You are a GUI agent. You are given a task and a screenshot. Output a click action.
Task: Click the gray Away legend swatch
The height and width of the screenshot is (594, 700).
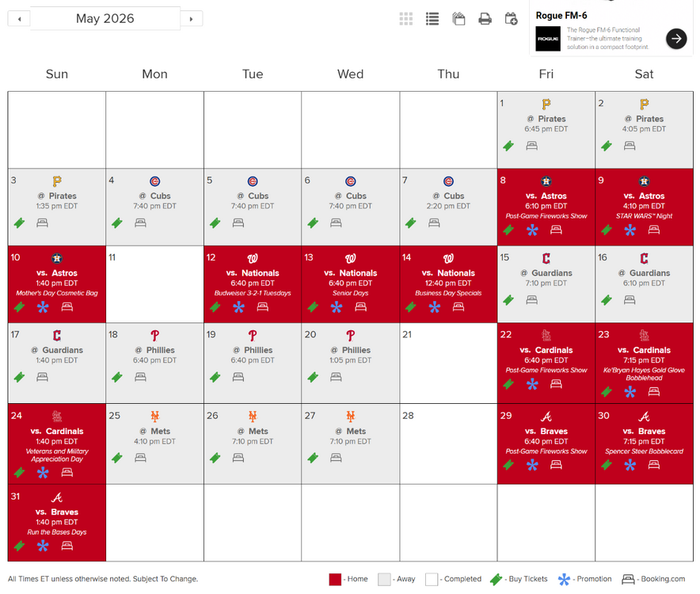coord(384,579)
